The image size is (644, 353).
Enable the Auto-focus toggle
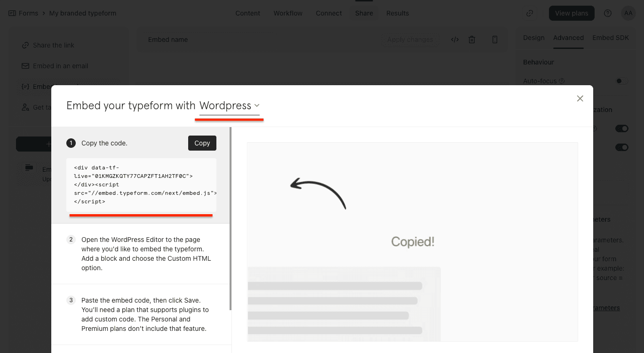620,80
